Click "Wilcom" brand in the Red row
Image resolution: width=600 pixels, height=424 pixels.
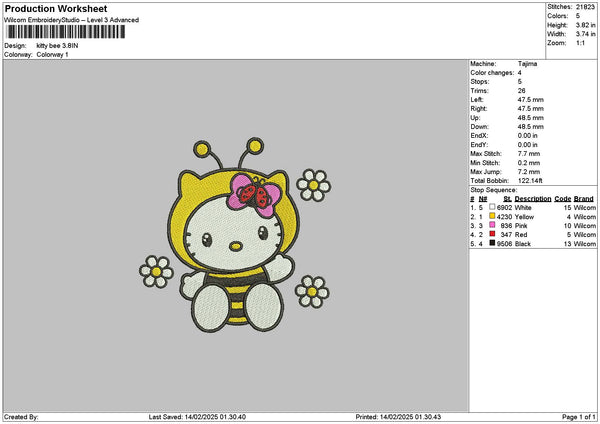pyautogui.click(x=585, y=235)
